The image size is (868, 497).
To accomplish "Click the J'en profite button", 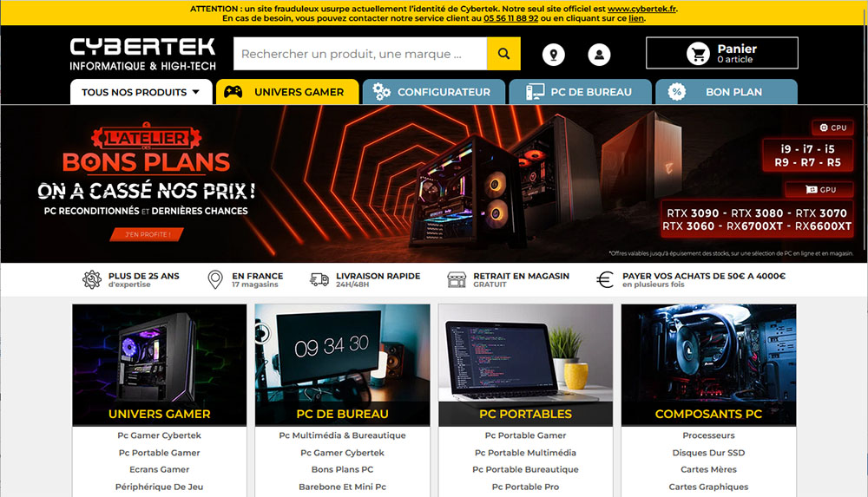I will (x=147, y=235).
